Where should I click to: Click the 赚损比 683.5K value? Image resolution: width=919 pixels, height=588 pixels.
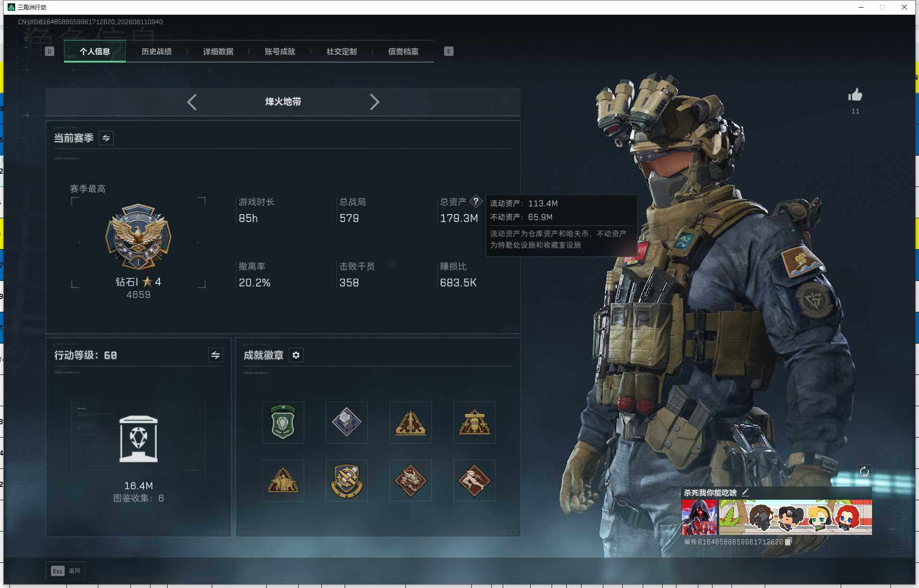458,283
